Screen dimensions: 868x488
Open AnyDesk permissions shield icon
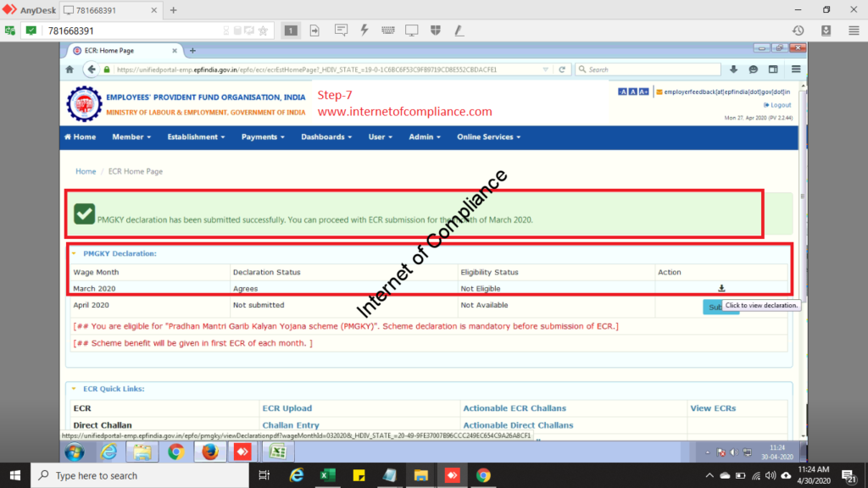click(436, 30)
